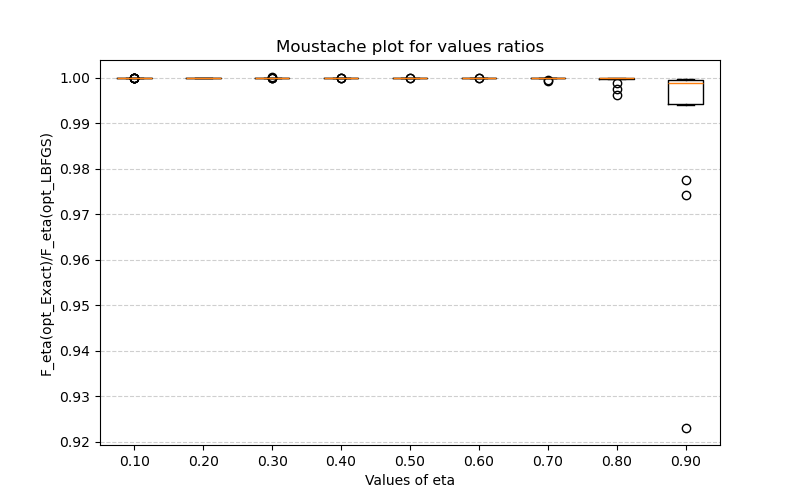Click the outlier circle for eta 0.40

[x=341, y=78]
